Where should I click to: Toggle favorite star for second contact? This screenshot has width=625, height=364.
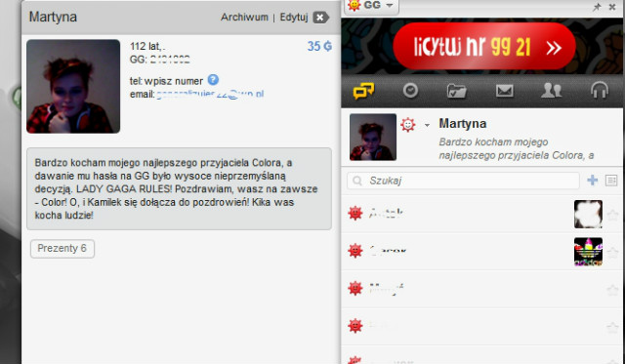[x=612, y=253]
